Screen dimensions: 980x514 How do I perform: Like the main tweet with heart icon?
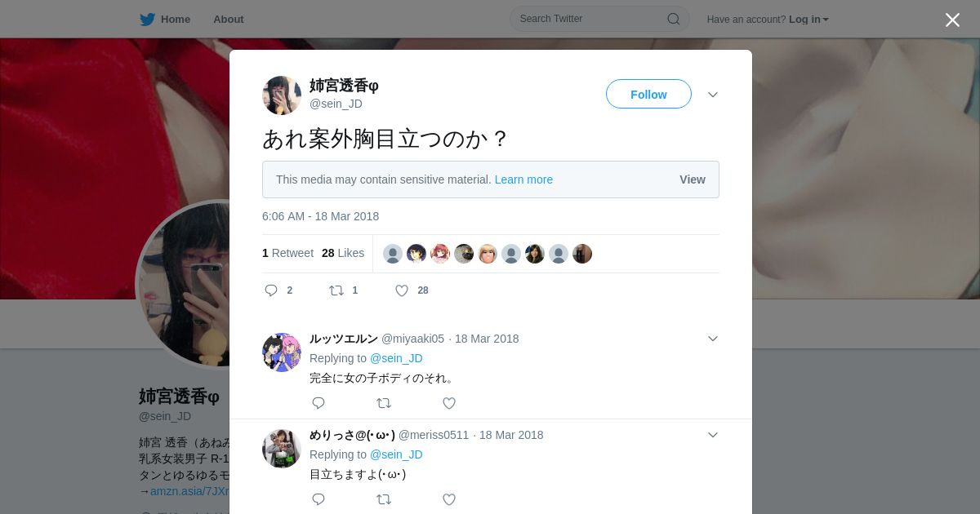pyautogui.click(x=402, y=290)
